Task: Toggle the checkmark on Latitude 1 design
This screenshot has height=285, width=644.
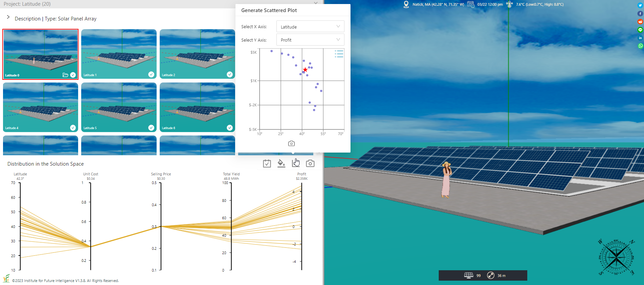Action: click(151, 74)
